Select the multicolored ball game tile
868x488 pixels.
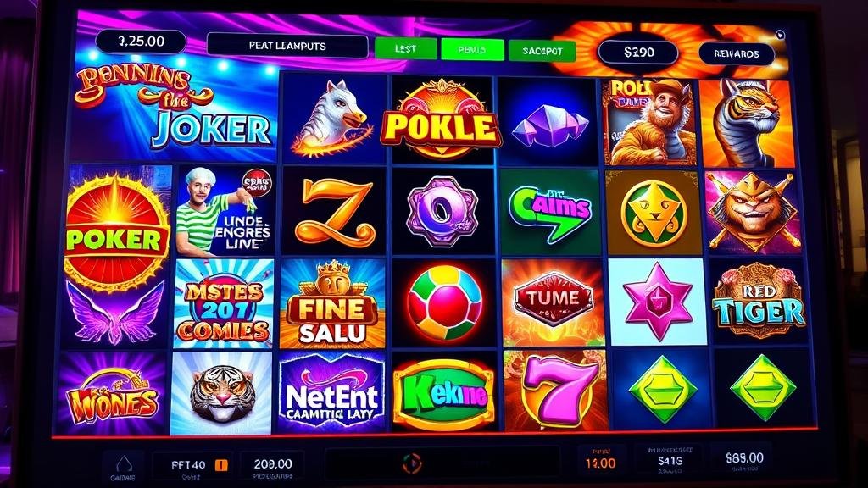click(444, 302)
